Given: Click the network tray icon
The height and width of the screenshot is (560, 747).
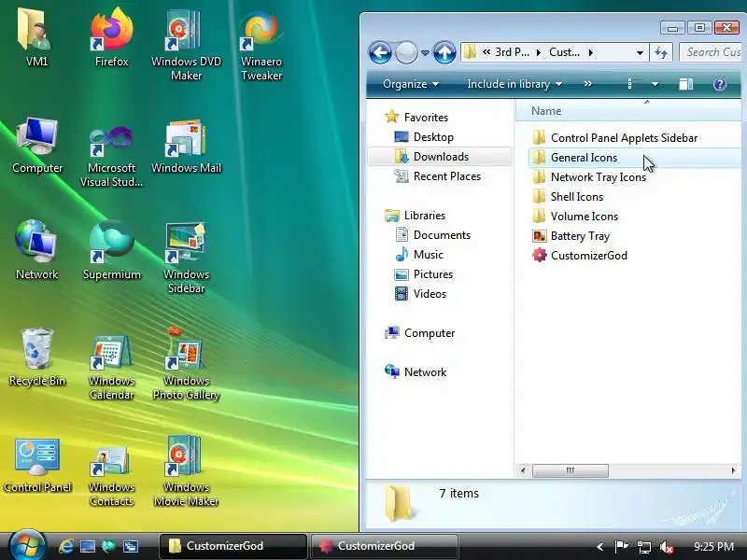Looking at the screenshot, I should click(644, 547).
